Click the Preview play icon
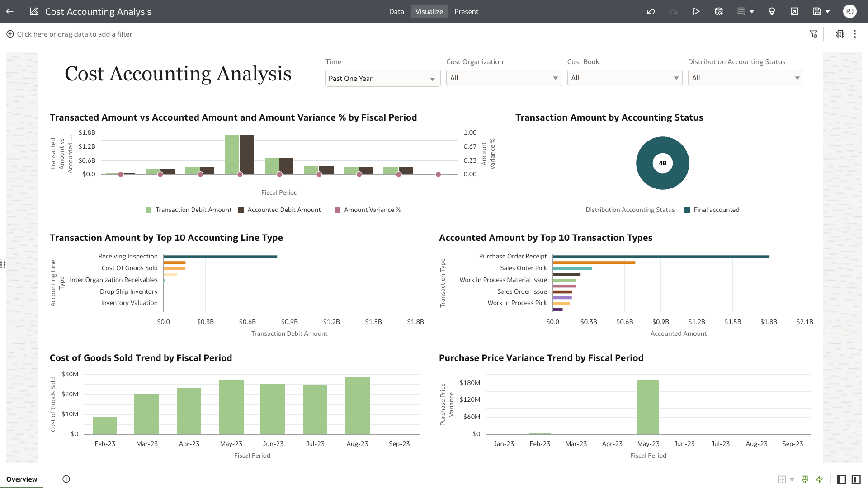The image size is (868, 488). (x=696, y=11)
